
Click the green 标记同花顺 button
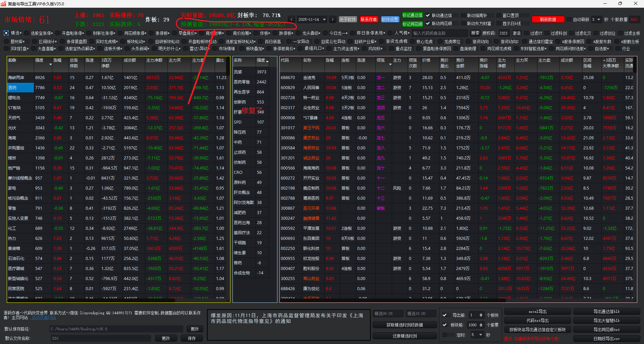point(413,24)
